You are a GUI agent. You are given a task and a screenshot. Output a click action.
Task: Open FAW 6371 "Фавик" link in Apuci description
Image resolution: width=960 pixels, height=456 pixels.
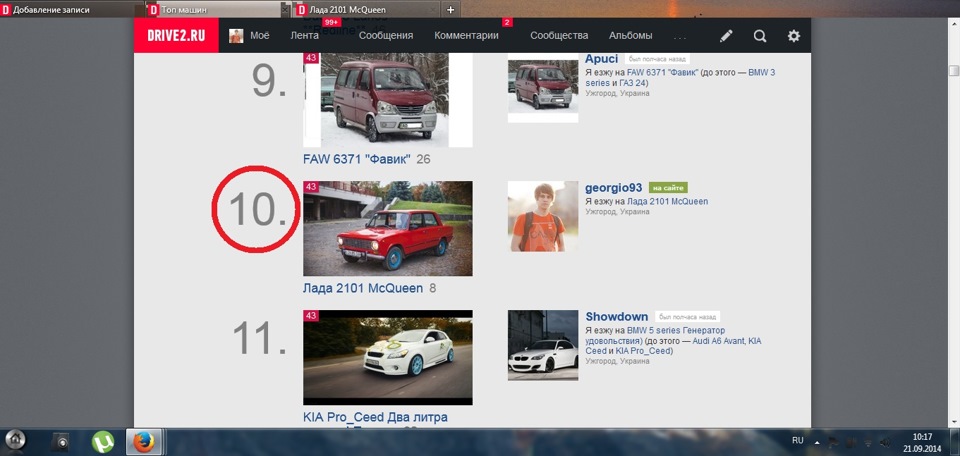(664, 72)
